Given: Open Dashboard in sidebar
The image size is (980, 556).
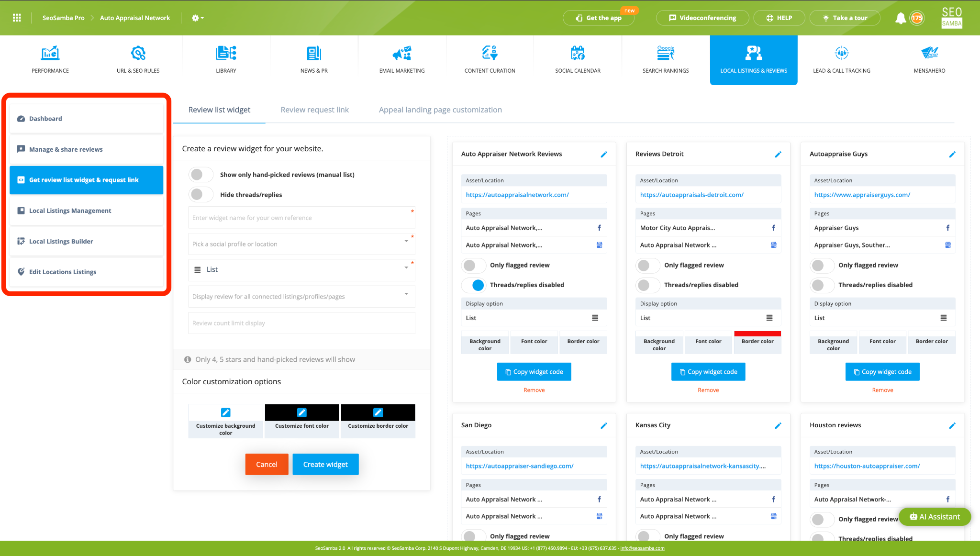Looking at the screenshot, I should click(x=87, y=119).
